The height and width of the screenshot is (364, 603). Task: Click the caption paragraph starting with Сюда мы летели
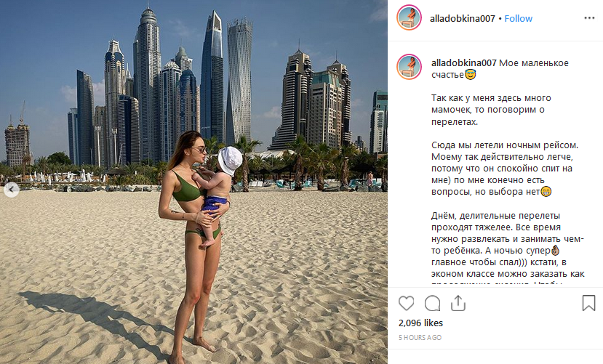[505, 168]
